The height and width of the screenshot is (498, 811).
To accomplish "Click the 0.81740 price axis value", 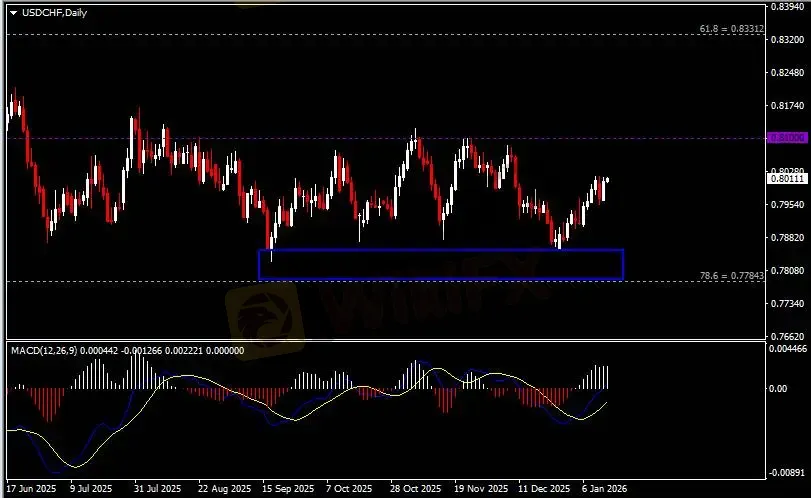I will point(787,105).
